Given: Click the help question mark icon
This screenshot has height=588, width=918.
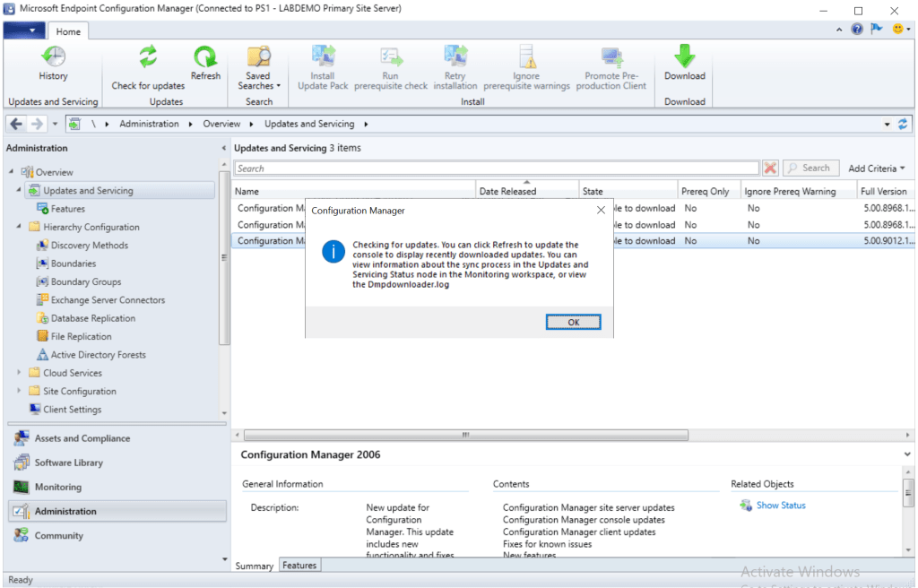Looking at the screenshot, I should [x=857, y=30].
